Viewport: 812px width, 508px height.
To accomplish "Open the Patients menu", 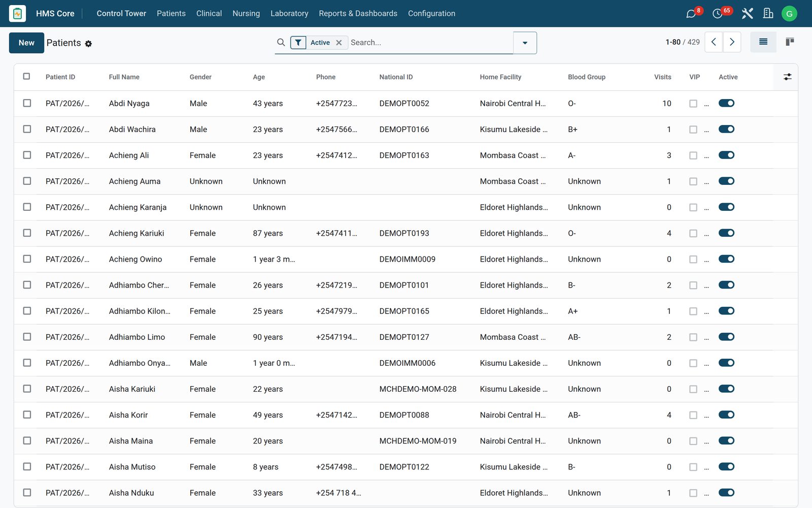I will click(x=171, y=14).
